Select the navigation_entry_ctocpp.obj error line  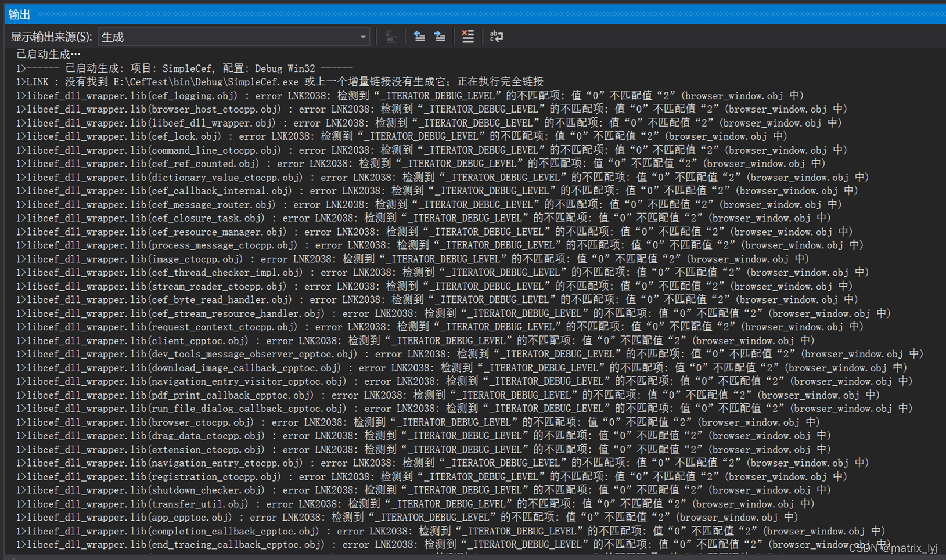pyautogui.click(x=443, y=464)
